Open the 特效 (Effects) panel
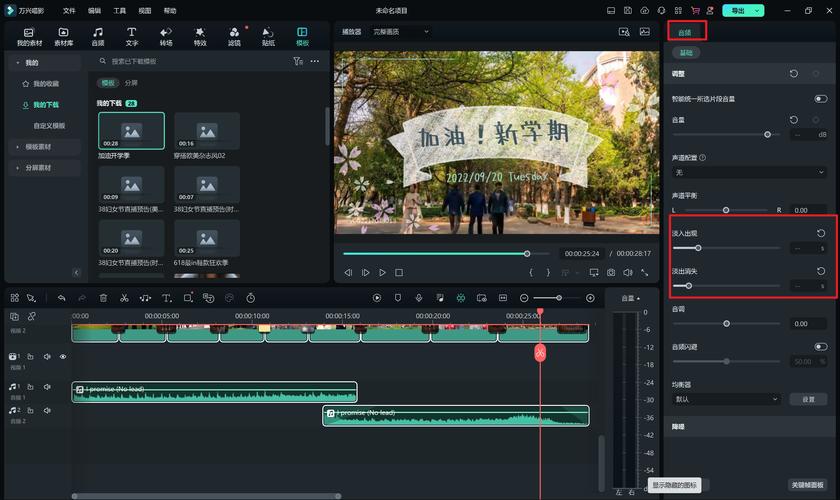Image resolution: width=840 pixels, height=500 pixels. click(200, 37)
